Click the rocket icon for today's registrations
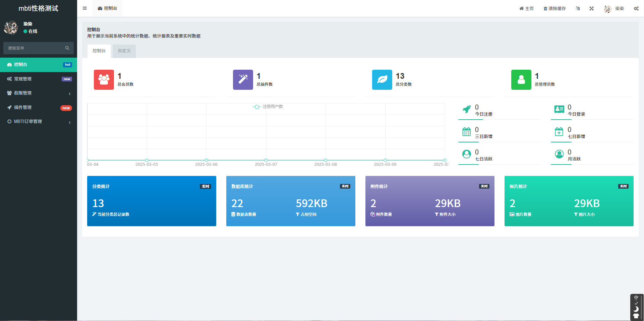Image resolution: width=644 pixels, height=321 pixels. (466, 109)
